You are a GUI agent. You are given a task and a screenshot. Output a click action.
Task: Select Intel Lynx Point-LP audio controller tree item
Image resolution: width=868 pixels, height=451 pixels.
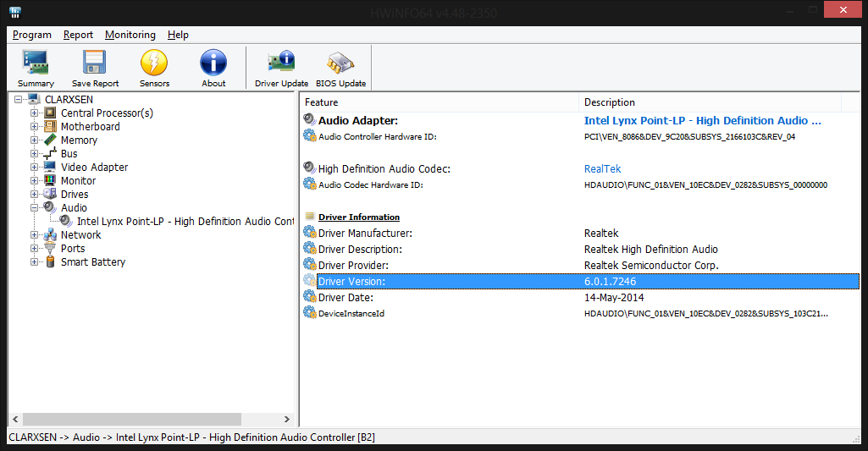185,222
